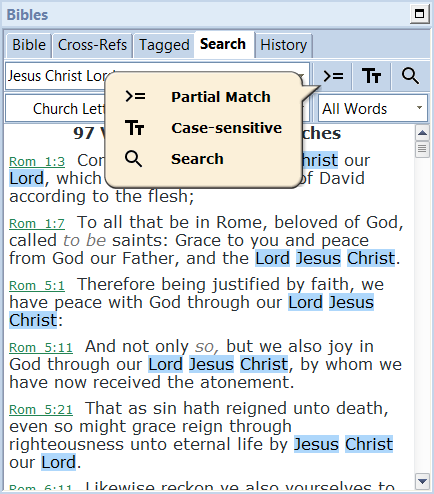Switch to the Bible tab
Viewport: 434px width, 494px height.
pyautogui.click(x=29, y=45)
